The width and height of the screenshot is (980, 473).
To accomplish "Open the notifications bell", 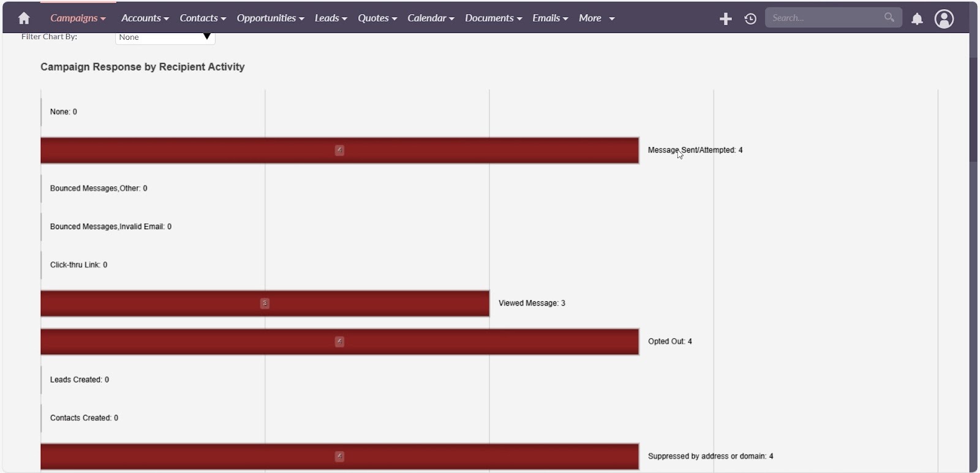I will point(917,19).
